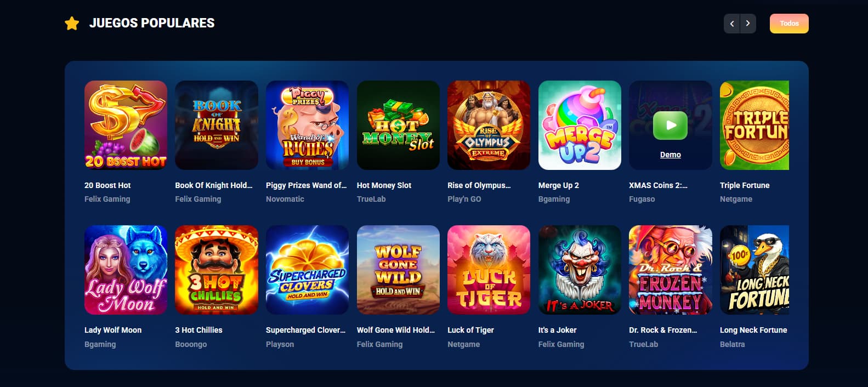Open the Lady Wolf Moon thumbnail
Screen dimensions: 868x387
pos(126,270)
